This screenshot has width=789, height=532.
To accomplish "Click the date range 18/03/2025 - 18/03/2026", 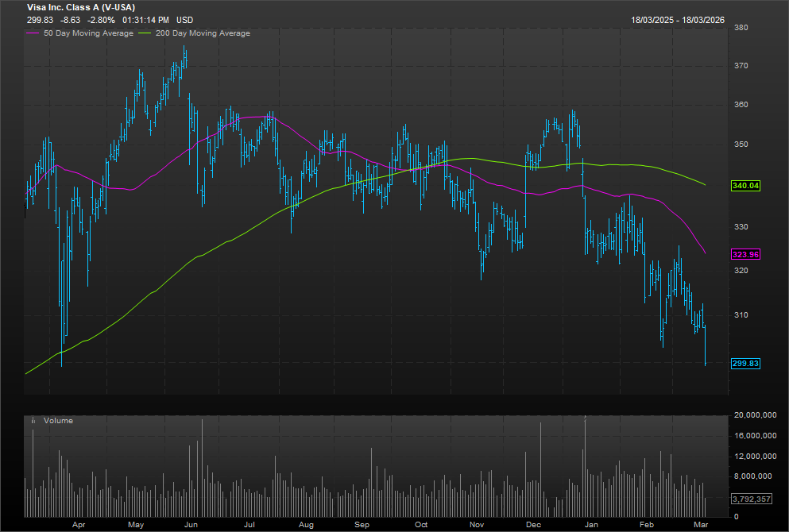I will point(678,20).
